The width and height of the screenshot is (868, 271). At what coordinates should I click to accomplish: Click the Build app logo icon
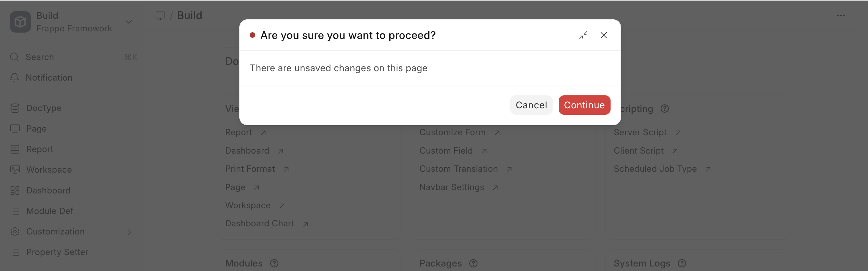point(20,22)
